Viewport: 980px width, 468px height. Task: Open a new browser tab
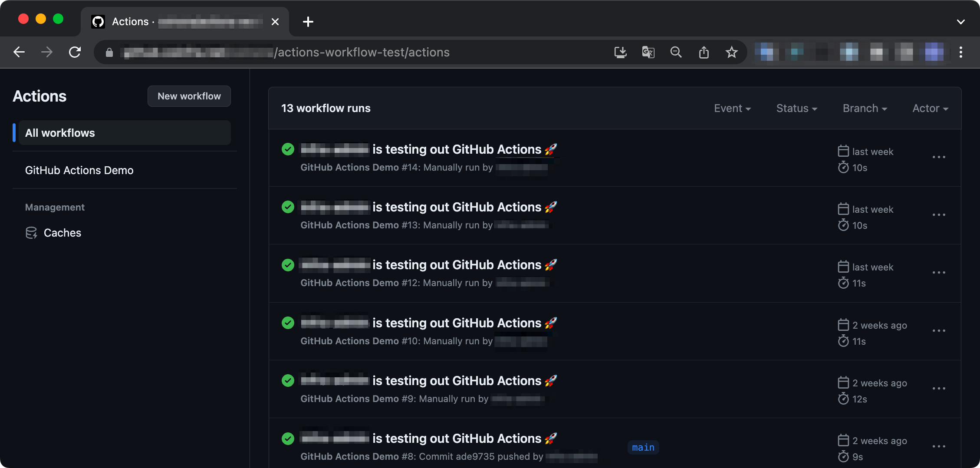[308, 22]
